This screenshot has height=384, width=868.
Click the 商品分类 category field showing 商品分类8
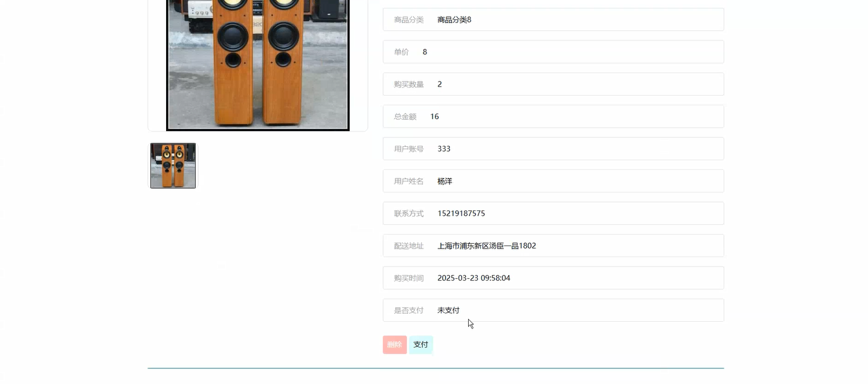tap(553, 19)
